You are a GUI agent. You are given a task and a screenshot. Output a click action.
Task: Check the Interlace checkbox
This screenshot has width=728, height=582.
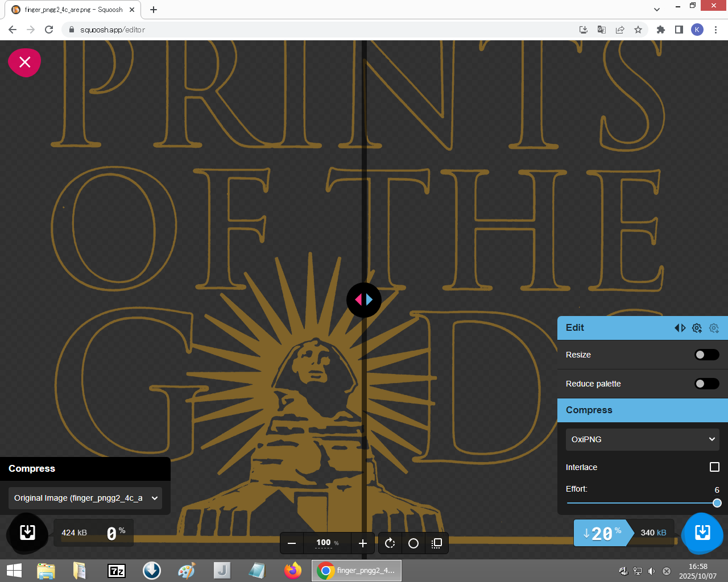tap(714, 467)
